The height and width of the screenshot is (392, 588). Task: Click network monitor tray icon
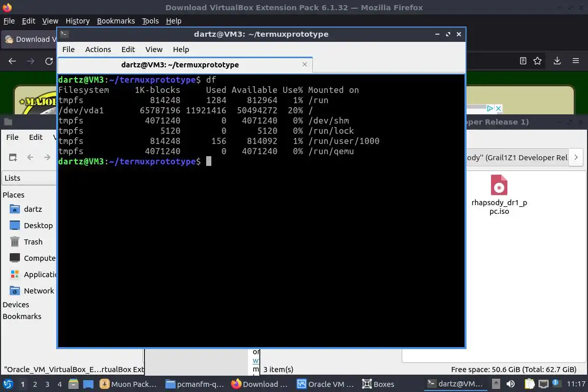pos(543,384)
